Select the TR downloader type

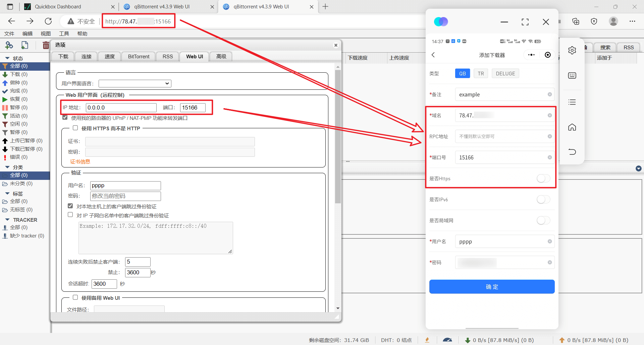(x=481, y=73)
